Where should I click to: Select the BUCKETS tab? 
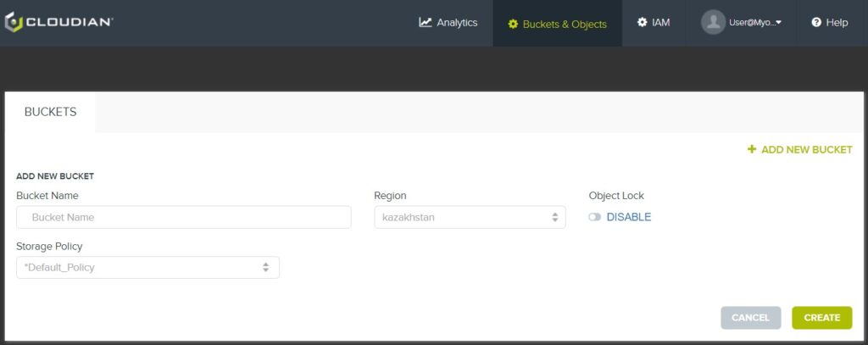50,112
